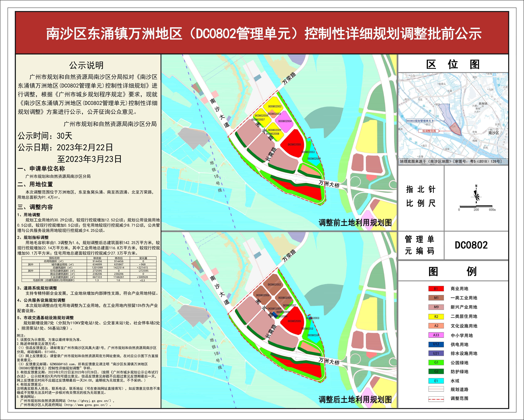The height and width of the screenshot is (420, 524).
Task: Open the location map thumbnail (区位图)
Action: [453, 119]
